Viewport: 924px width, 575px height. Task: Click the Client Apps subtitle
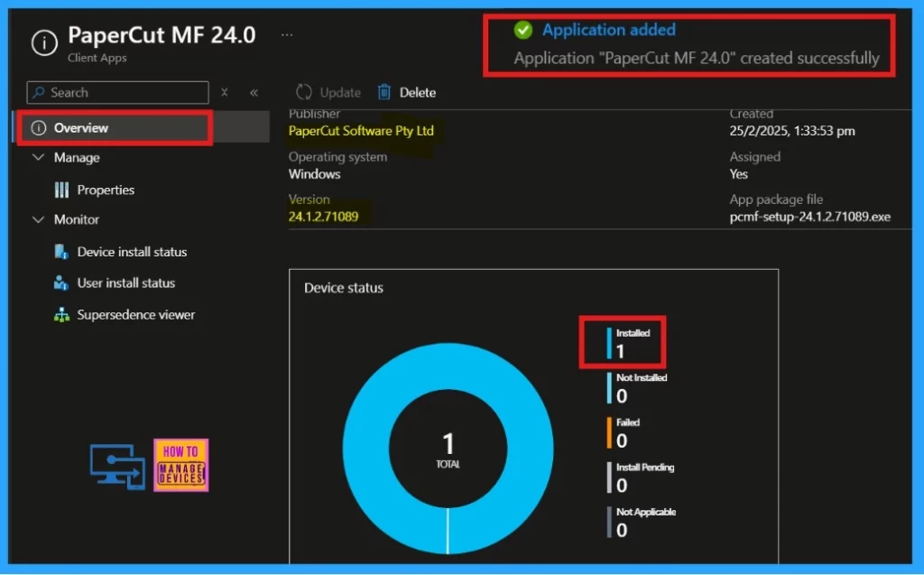[97, 58]
